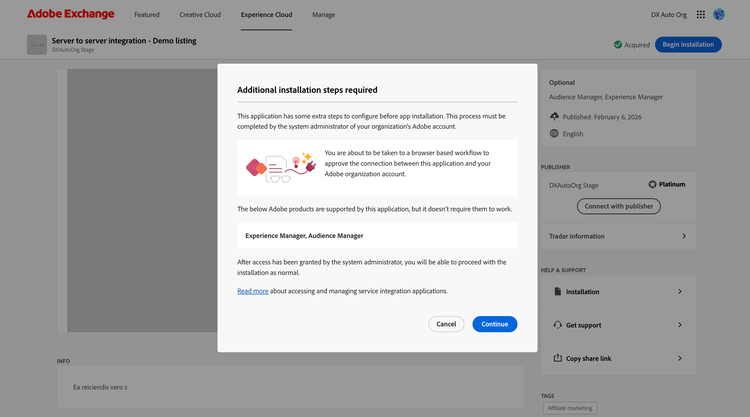Expand the Copy share link chevron
The width and height of the screenshot is (750, 417).
(x=680, y=358)
